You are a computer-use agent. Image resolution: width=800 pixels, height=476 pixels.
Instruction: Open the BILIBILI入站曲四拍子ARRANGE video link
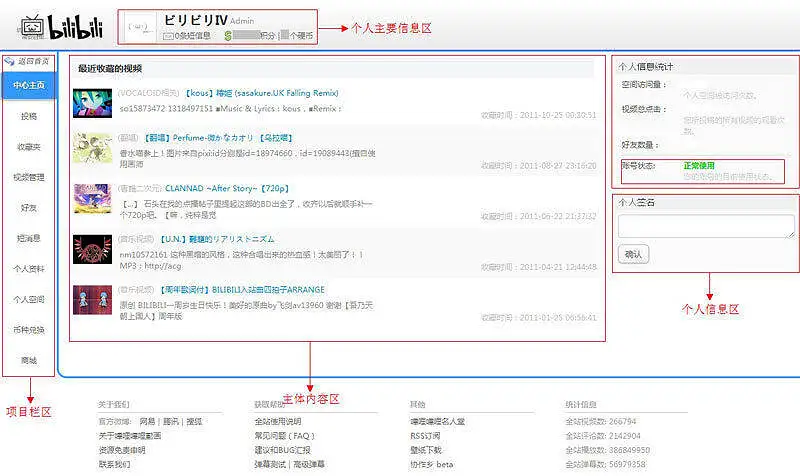241,289
